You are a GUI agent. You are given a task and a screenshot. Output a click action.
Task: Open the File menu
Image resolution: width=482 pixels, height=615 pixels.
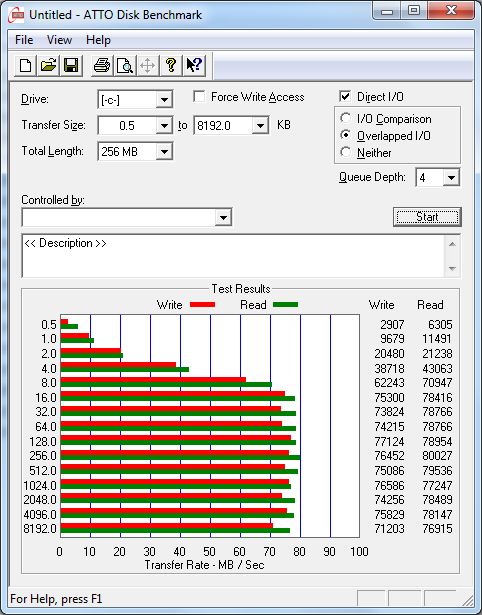[x=24, y=40]
